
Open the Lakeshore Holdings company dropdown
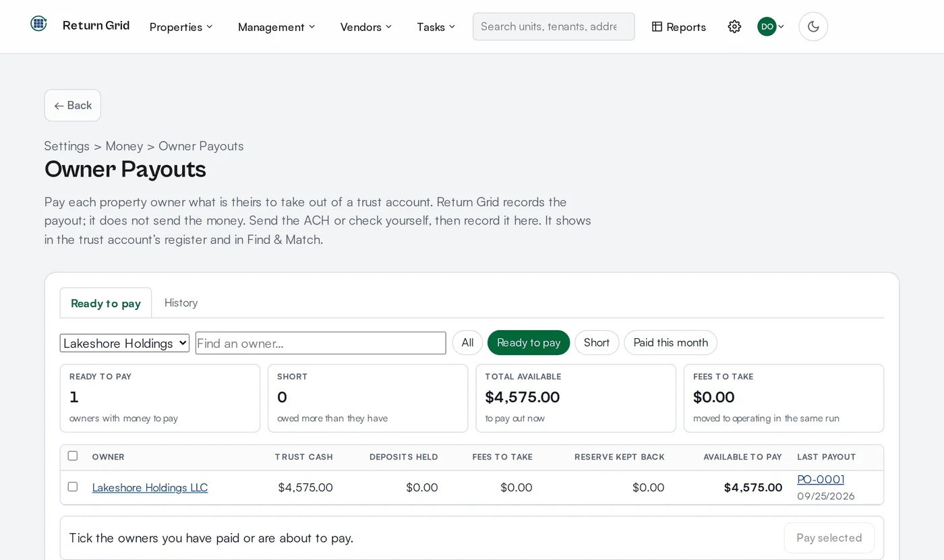coord(125,343)
